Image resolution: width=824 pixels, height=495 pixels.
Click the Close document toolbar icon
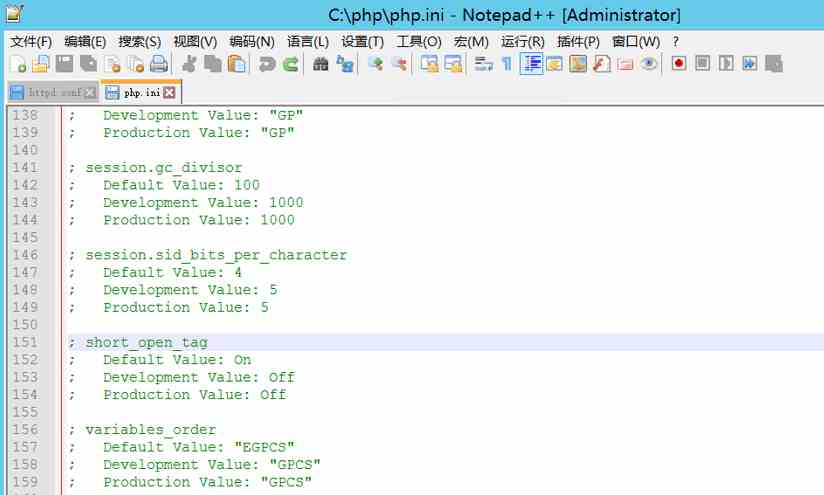pyautogui.click(x=112, y=64)
